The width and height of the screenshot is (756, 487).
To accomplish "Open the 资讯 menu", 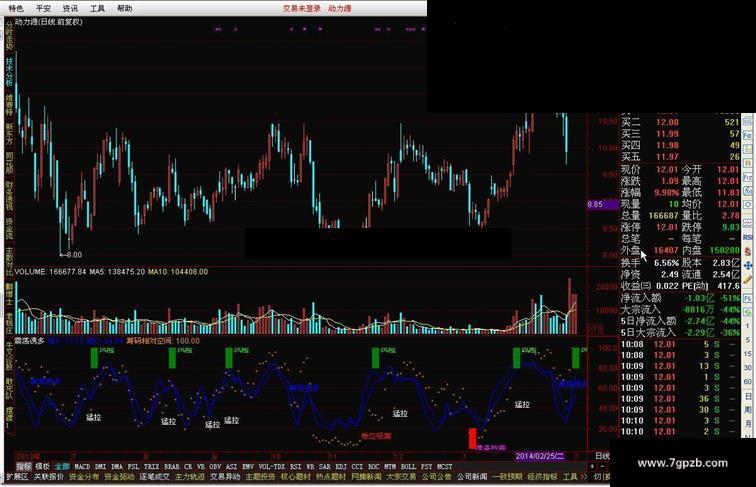I will click(x=70, y=8).
